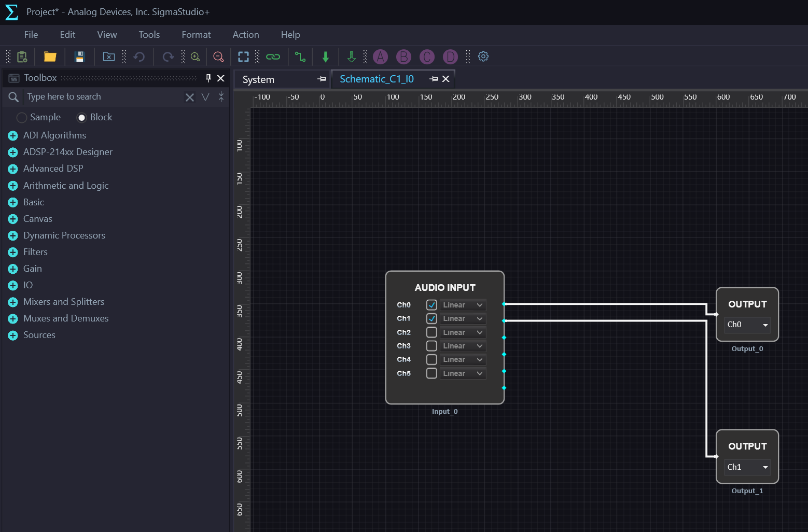Undo the last action
This screenshot has width=808, height=532.
point(139,57)
